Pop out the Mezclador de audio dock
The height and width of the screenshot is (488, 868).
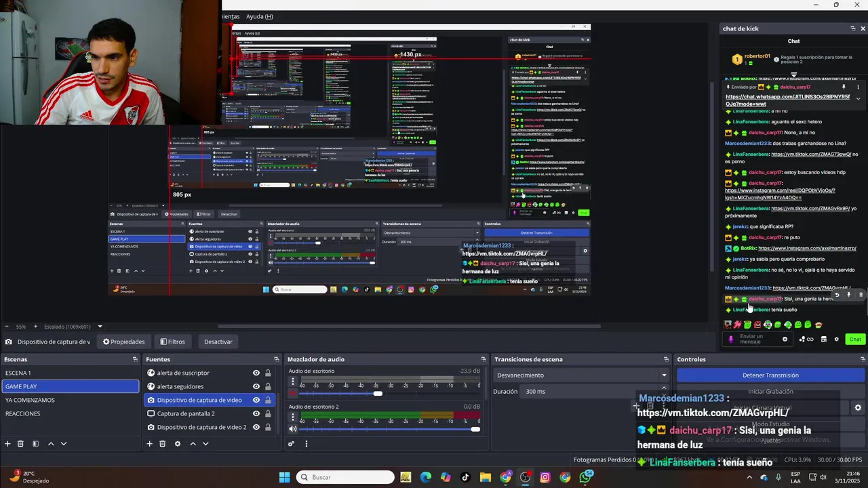coord(484,359)
